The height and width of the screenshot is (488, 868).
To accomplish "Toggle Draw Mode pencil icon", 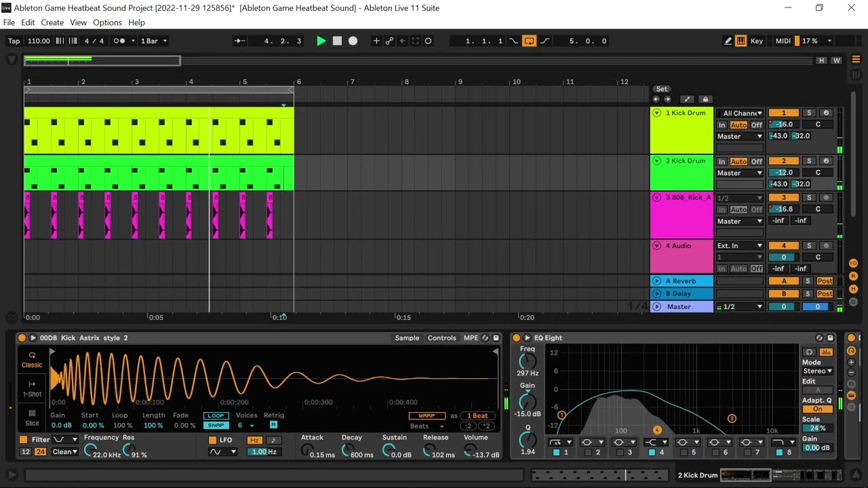I will click(x=728, y=41).
